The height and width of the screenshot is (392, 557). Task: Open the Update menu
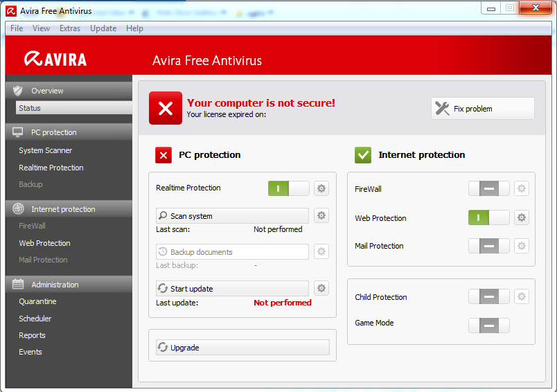(x=103, y=28)
